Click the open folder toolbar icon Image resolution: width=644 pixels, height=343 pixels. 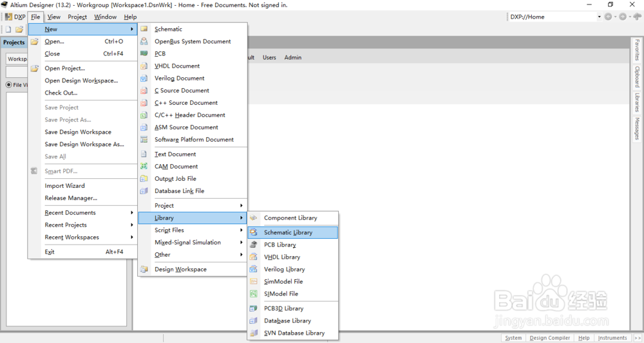tap(19, 29)
